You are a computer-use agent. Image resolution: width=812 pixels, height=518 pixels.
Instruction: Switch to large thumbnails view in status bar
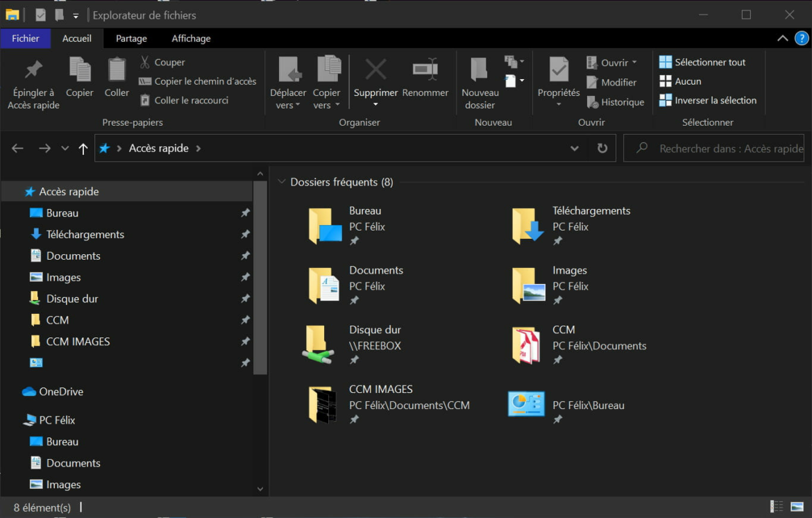point(797,507)
